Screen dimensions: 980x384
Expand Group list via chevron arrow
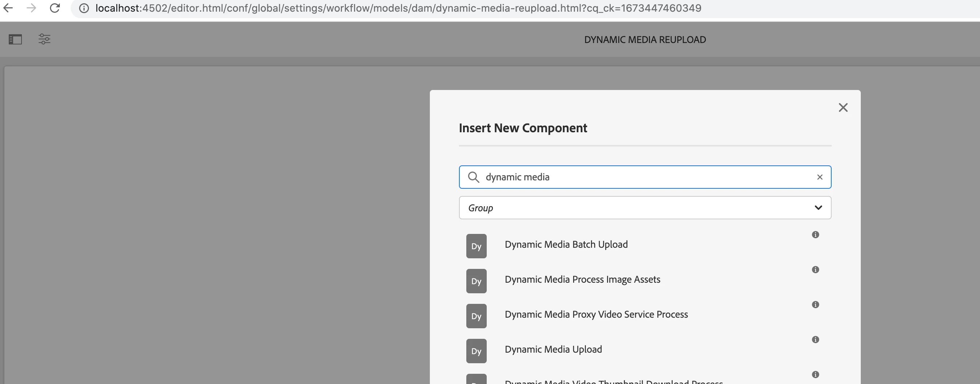point(818,208)
